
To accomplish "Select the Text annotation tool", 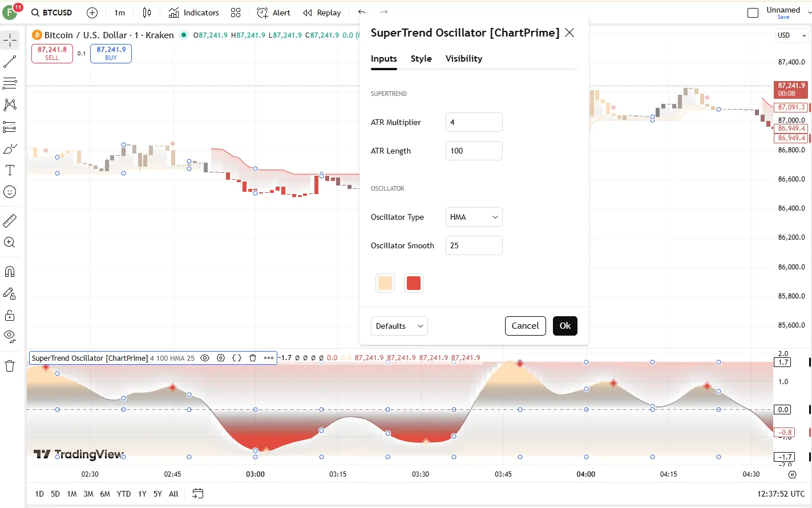I will (x=10, y=170).
